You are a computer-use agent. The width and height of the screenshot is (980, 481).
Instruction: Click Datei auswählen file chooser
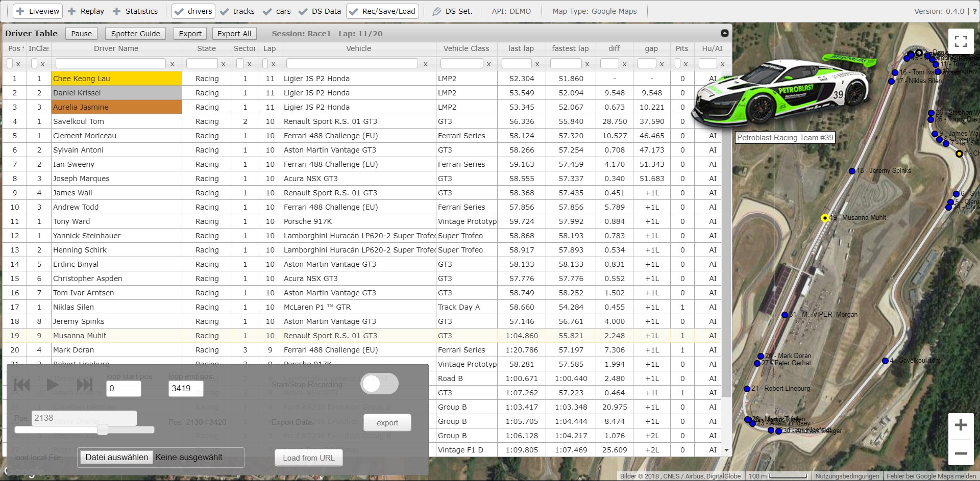117,457
